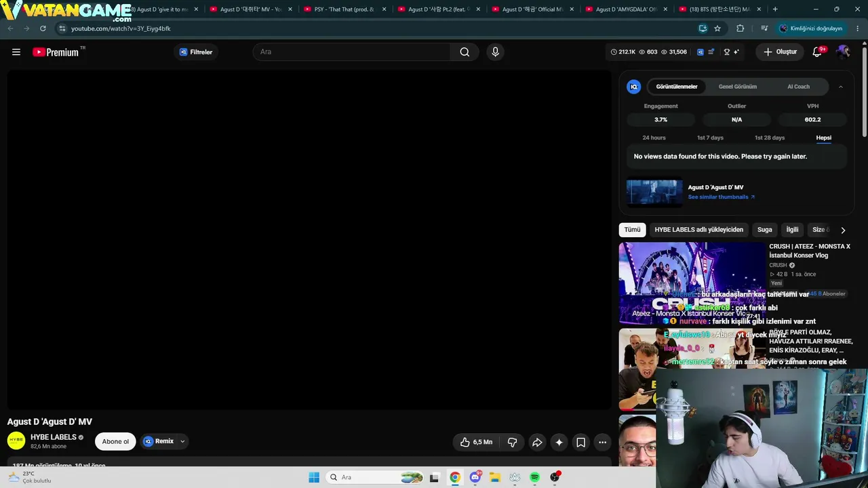
Task: Show more filter chips with right arrow
Action: pos(843,230)
